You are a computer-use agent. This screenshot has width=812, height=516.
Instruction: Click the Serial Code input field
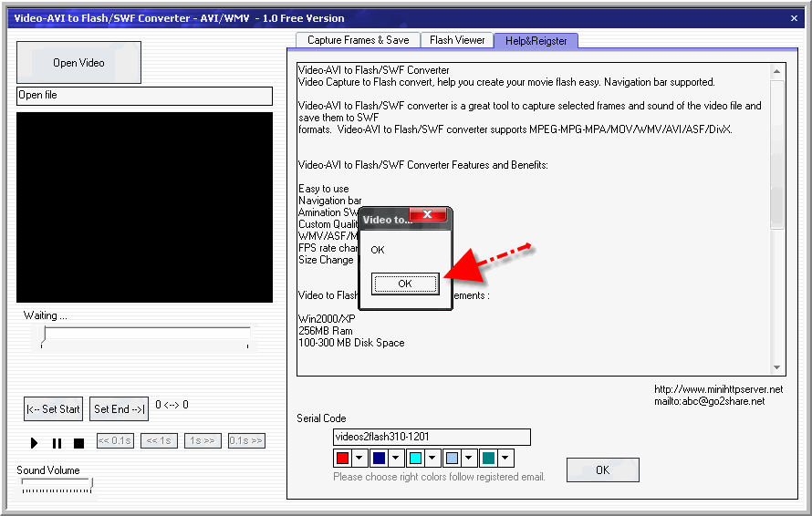432,438
